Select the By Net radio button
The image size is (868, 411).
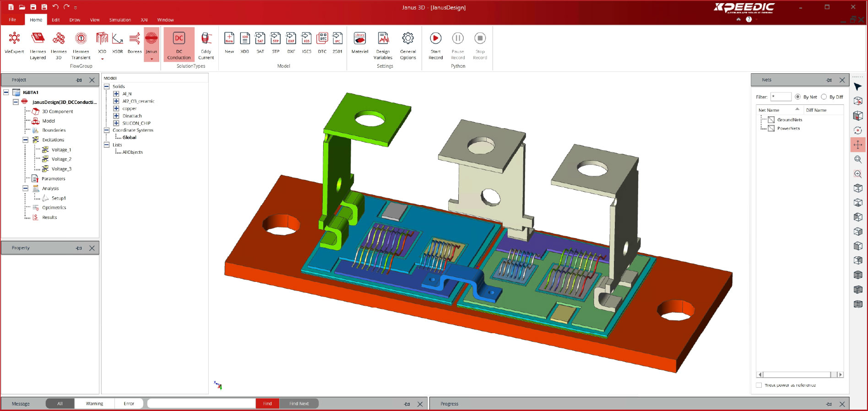pyautogui.click(x=798, y=97)
